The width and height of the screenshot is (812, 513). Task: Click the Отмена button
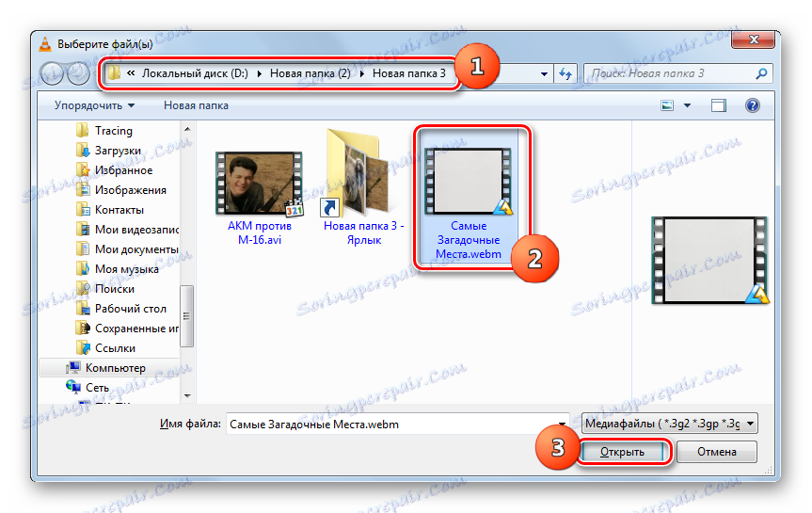pyautogui.click(x=717, y=452)
